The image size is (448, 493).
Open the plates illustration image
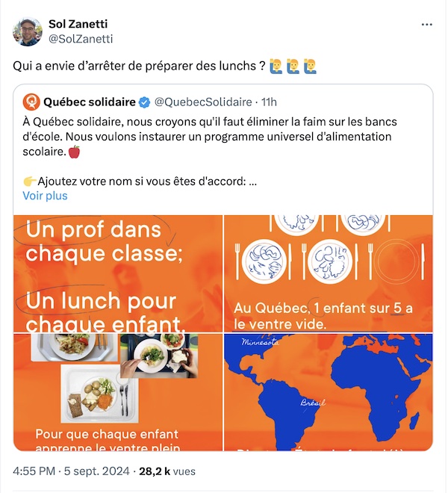(329, 273)
